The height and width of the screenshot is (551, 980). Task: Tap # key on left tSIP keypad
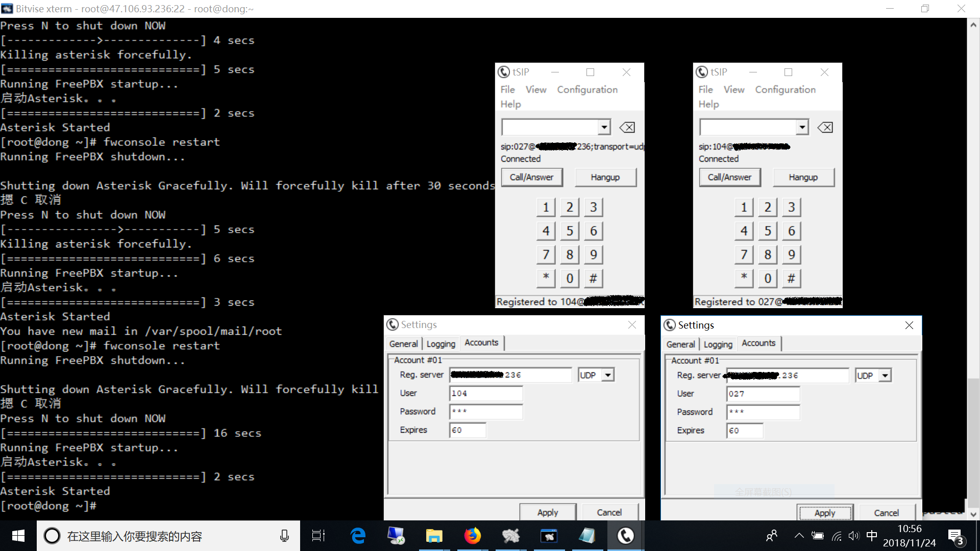coord(593,278)
